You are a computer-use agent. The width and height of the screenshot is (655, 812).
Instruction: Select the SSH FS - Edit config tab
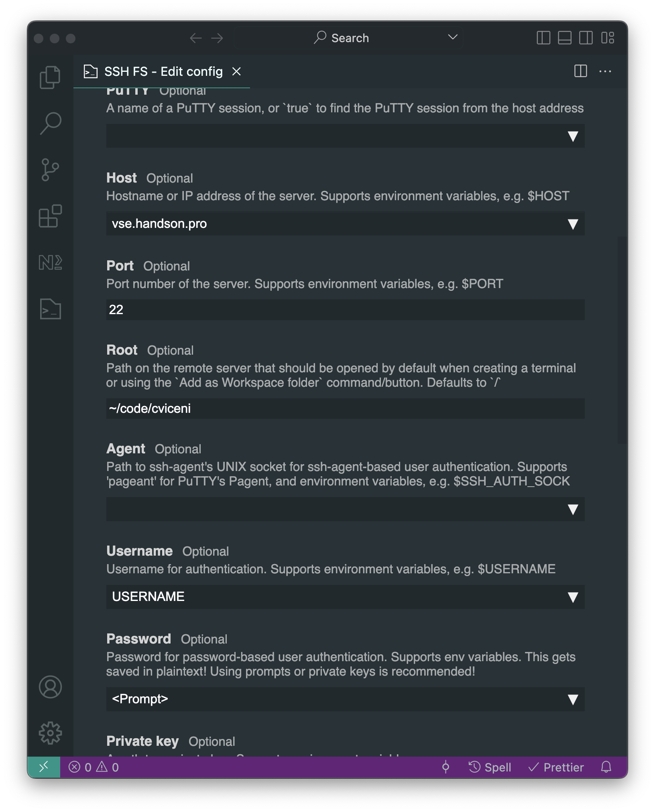pyautogui.click(x=163, y=71)
